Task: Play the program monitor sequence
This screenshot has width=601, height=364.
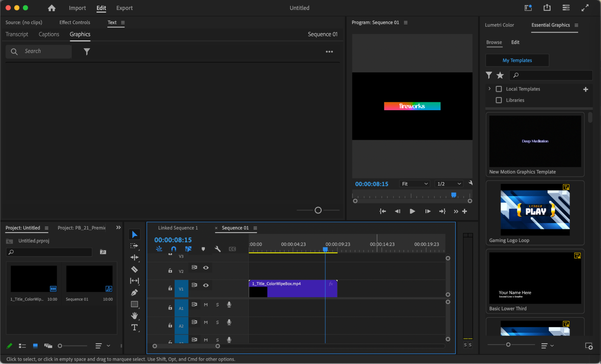Action: pyautogui.click(x=412, y=211)
